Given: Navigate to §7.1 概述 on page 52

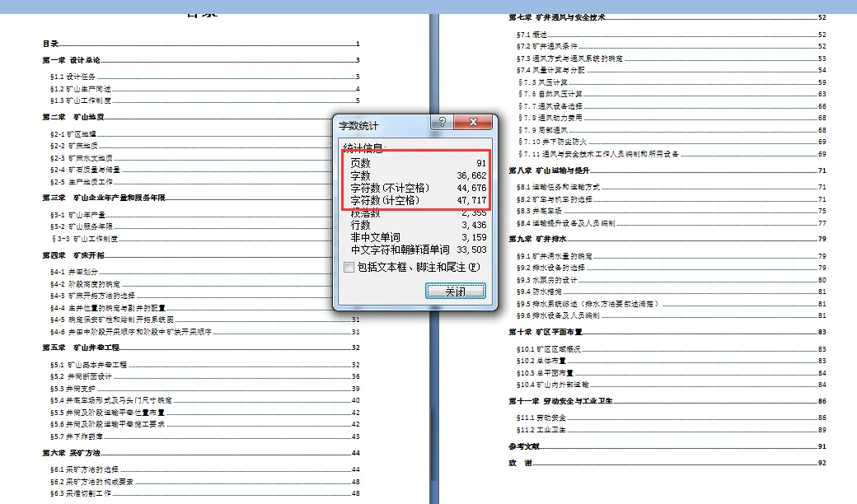Looking at the screenshot, I should click(x=531, y=35).
